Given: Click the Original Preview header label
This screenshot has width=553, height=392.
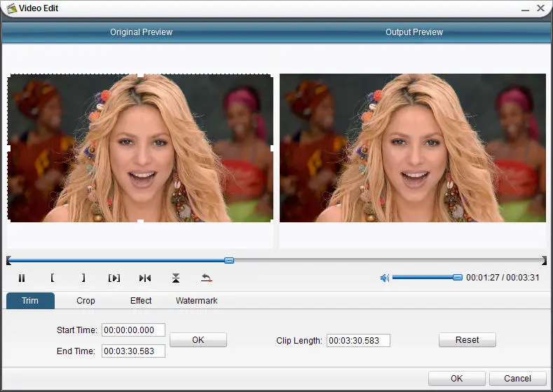Looking at the screenshot, I should coord(141,32).
